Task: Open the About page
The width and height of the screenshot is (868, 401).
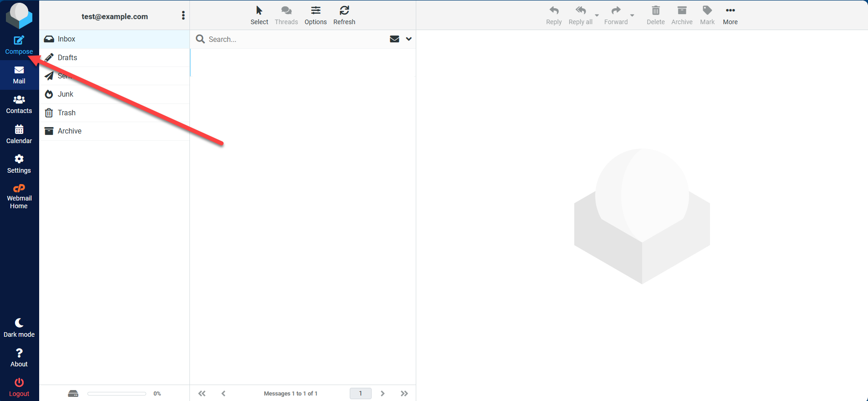Action: pyautogui.click(x=19, y=358)
